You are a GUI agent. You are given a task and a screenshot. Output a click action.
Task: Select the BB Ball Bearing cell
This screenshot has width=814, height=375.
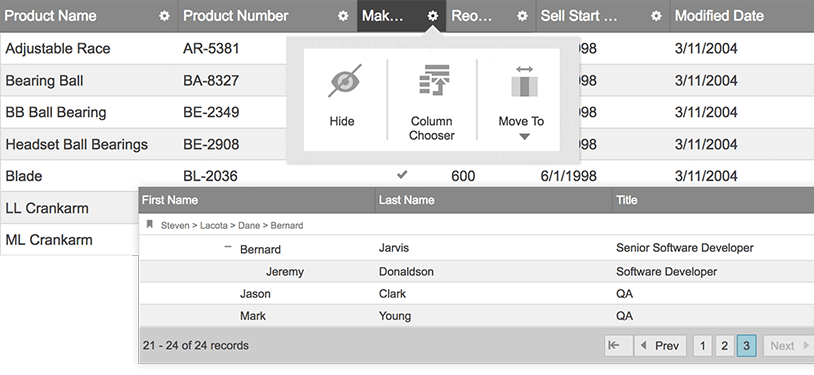pos(56,113)
